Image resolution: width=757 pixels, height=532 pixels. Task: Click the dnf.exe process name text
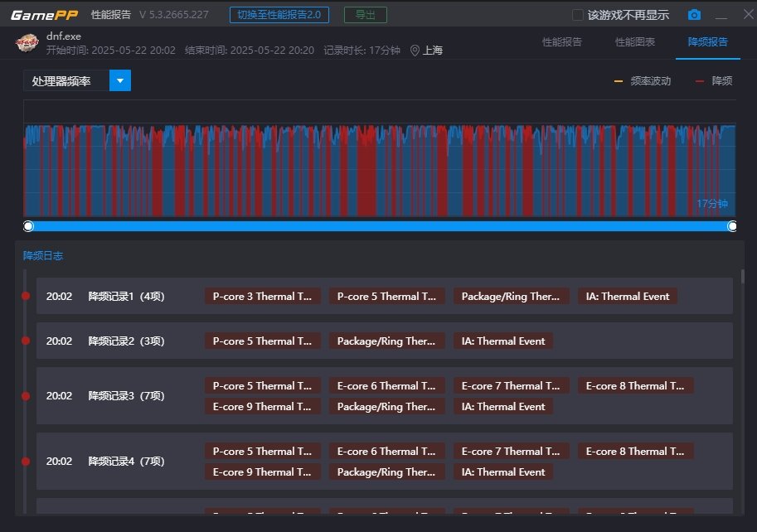[x=64, y=36]
